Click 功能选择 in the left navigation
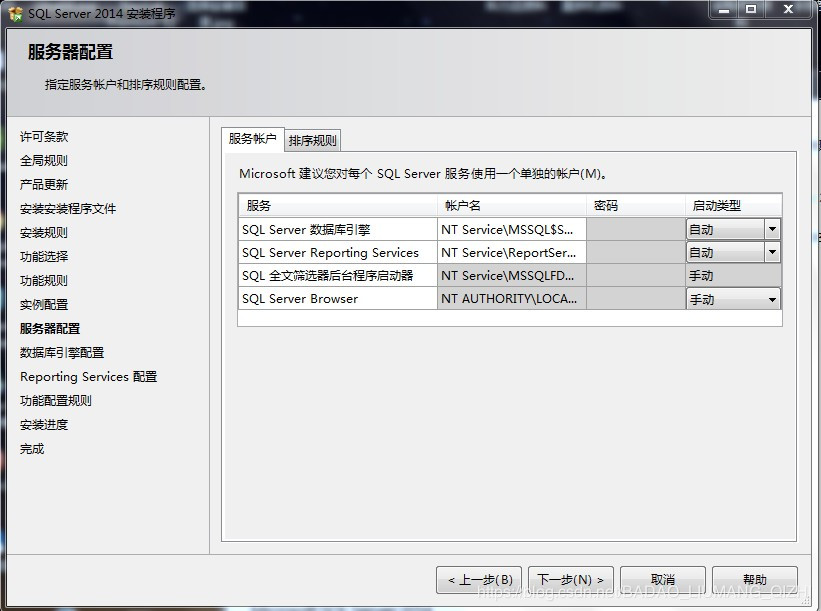Viewport: 821px width, 611px height. 44,257
